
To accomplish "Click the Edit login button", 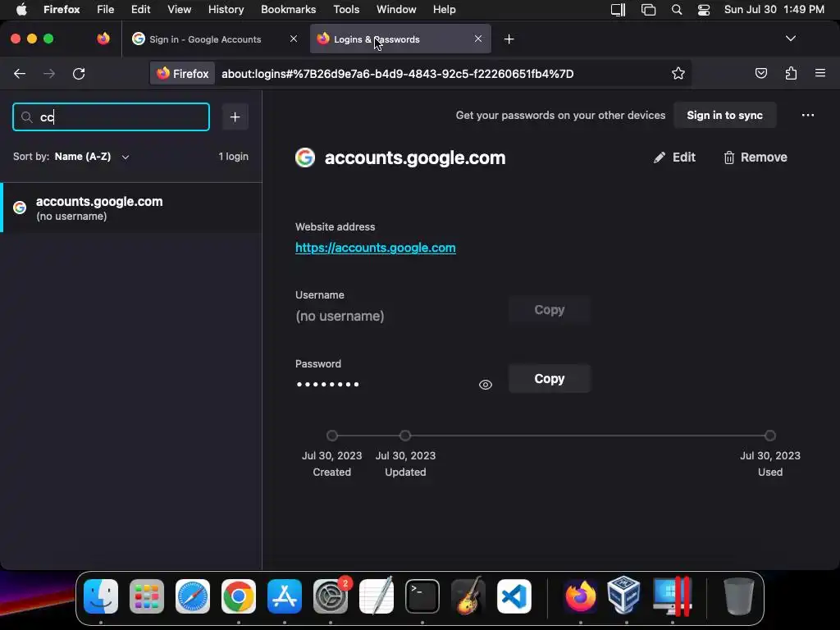I will 674,157.
